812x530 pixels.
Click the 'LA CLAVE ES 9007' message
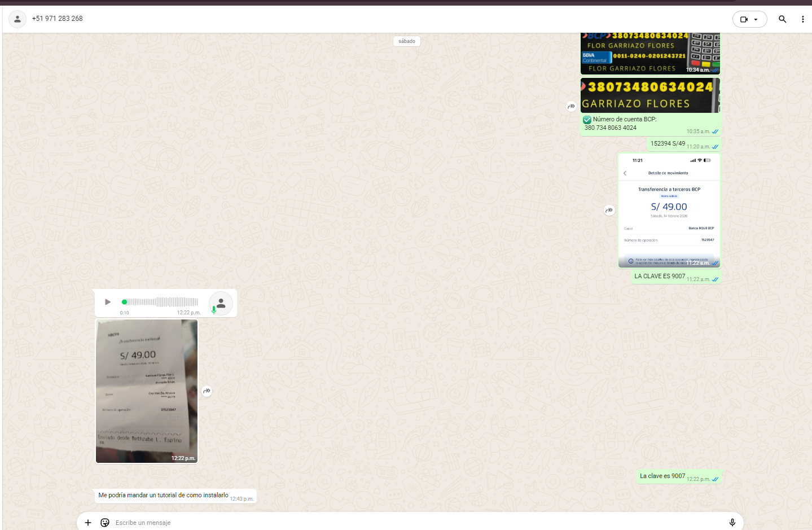[659, 277]
